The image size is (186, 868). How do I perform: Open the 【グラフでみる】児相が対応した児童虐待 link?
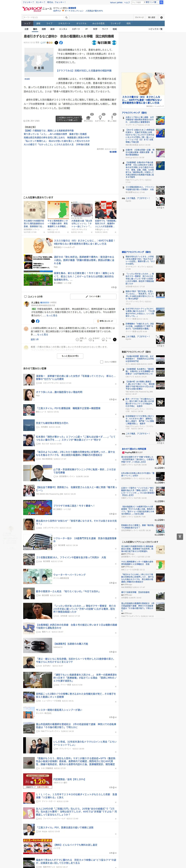click(84, 71)
